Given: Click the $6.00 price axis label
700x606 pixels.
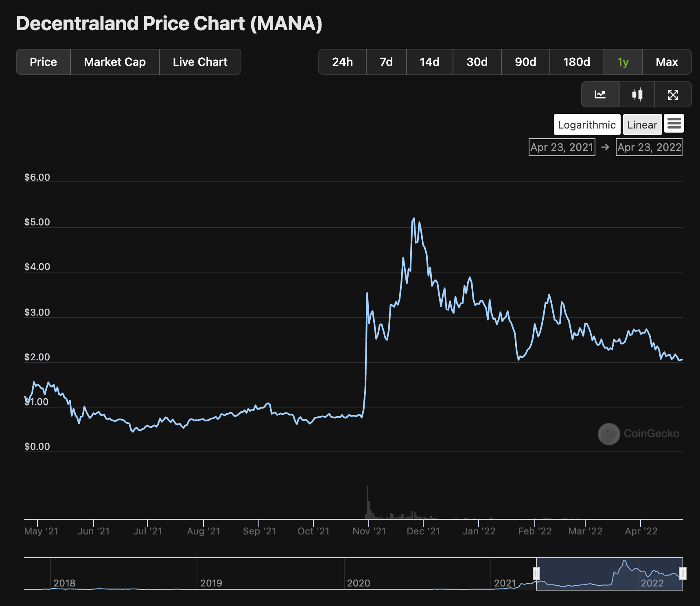Looking at the screenshot, I should 37,177.
